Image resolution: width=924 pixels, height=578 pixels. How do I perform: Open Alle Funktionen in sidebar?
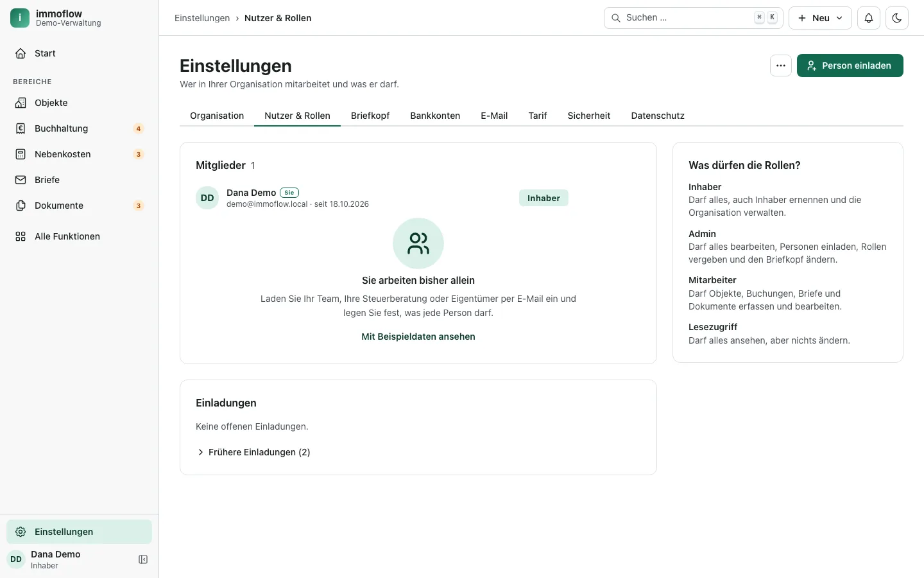[80, 236]
